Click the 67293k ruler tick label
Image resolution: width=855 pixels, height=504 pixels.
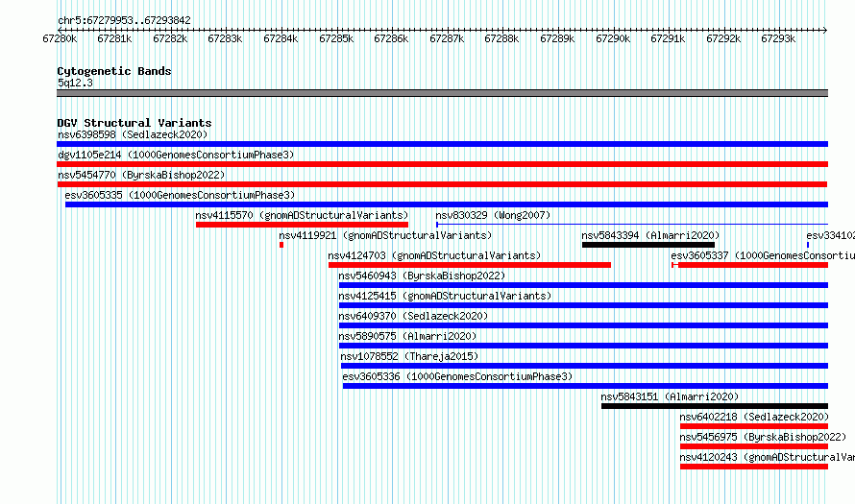pos(778,38)
